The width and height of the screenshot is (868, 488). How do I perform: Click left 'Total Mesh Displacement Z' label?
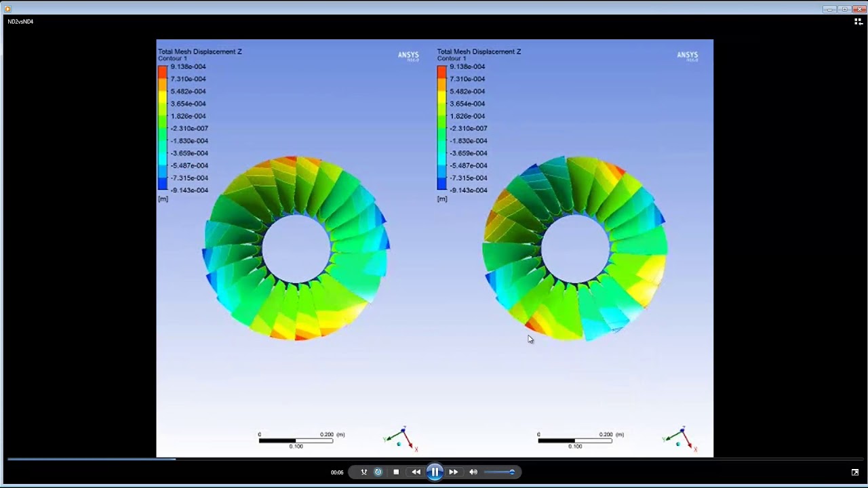(199, 52)
